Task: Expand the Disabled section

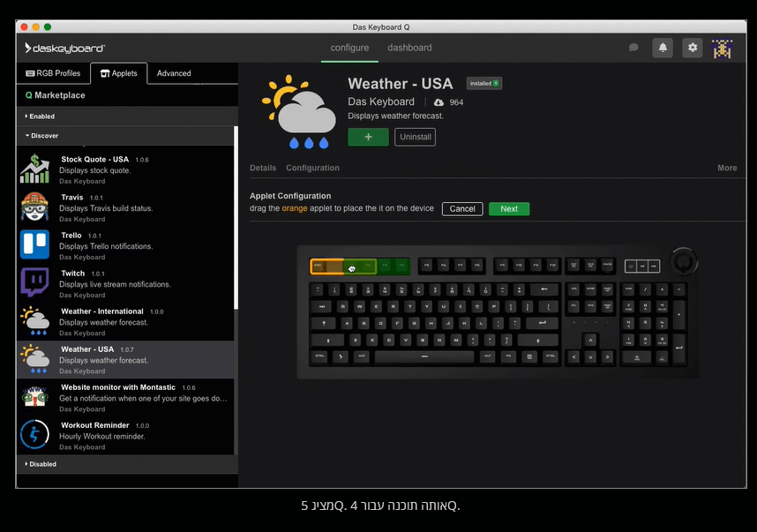Action: click(127, 464)
